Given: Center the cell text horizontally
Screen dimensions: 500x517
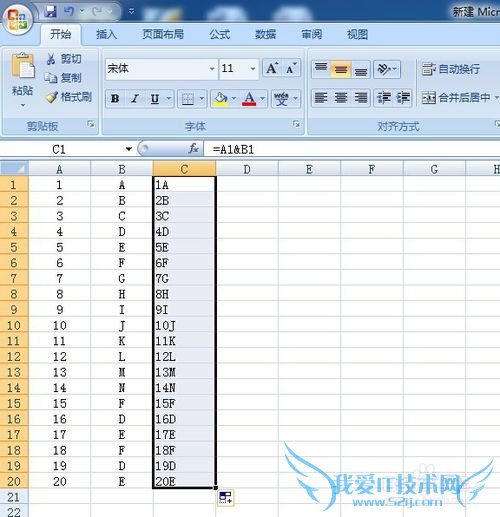Looking at the screenshot, I should (x=341, y=98).
